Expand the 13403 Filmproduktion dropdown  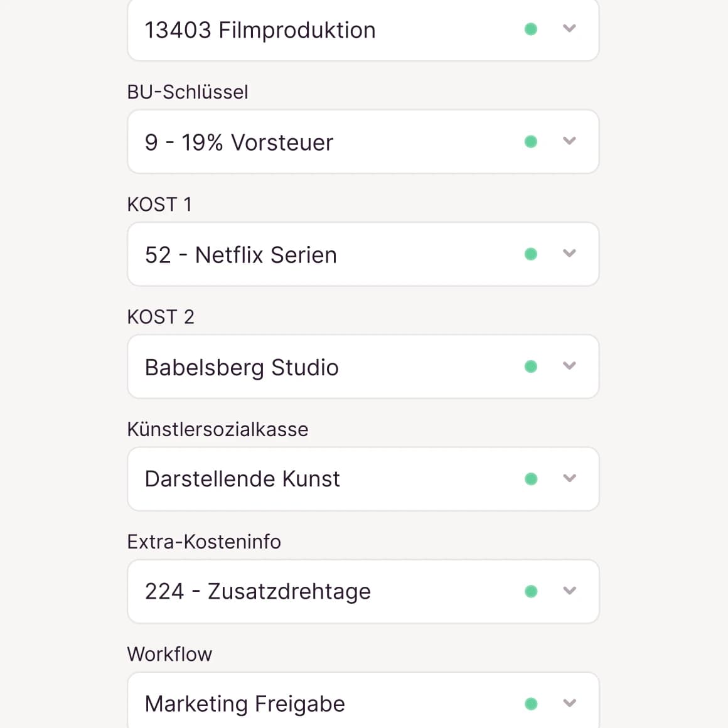[570, 29]
